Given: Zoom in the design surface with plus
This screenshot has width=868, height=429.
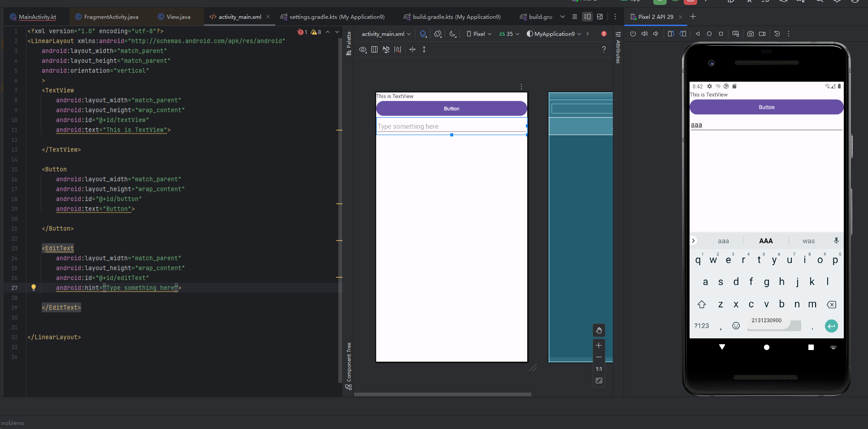Looking at the screenshot, I should click(599, 346).
